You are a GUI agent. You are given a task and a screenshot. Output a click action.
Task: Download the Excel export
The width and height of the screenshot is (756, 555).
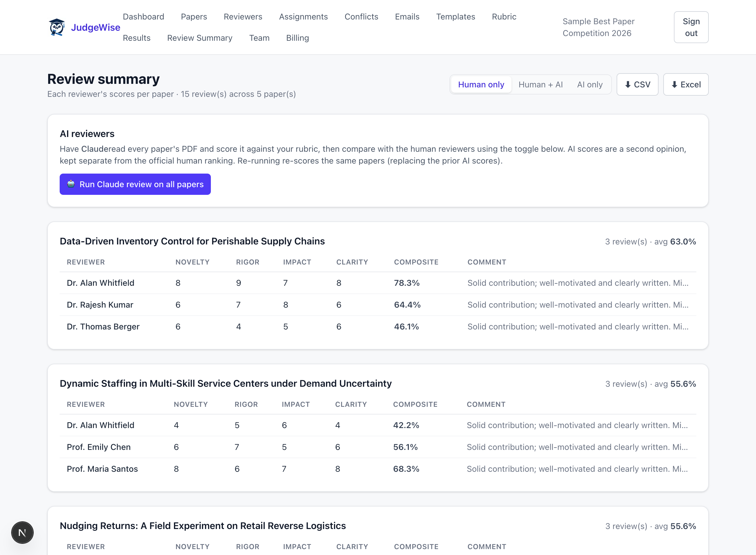coord(685,84)
